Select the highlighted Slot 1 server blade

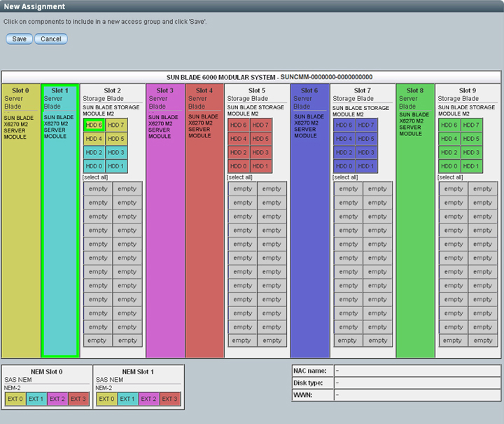tap(60, 221)
